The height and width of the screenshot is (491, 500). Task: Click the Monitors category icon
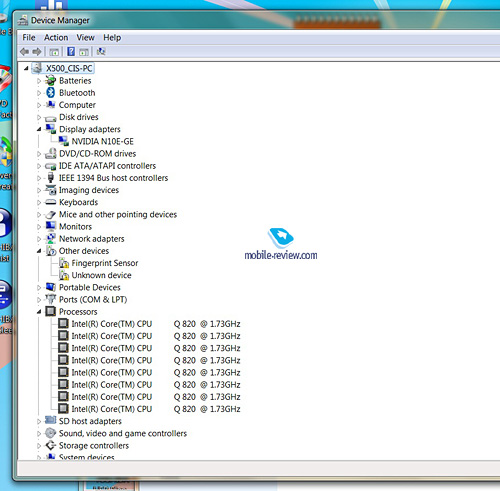(51, 226)
